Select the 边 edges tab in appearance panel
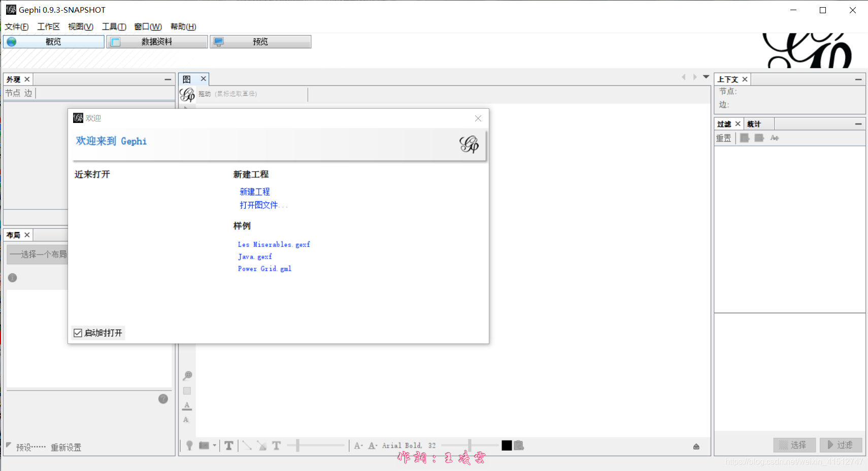Image resolution: width=868 pixels, height=471 pixels. (28, 93)
